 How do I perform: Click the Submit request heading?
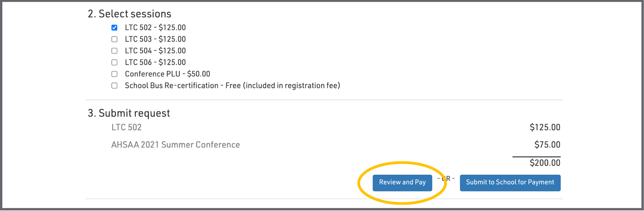point(129,113)
